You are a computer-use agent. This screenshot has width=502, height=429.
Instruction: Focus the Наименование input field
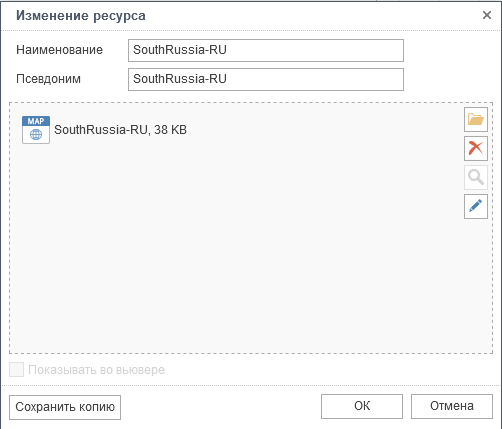pyautogui.click(x=266, y=50)
